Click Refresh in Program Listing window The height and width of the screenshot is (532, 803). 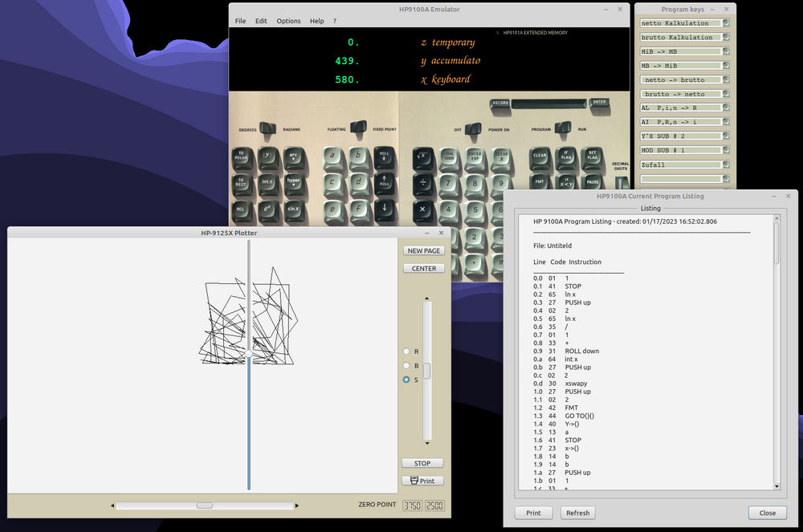tap(577, 513)
